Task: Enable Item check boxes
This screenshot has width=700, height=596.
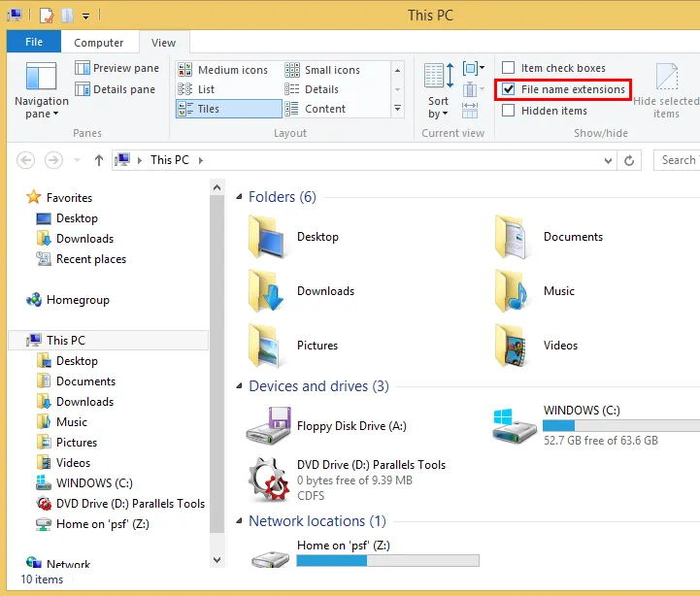Action: tap(509, 68)
